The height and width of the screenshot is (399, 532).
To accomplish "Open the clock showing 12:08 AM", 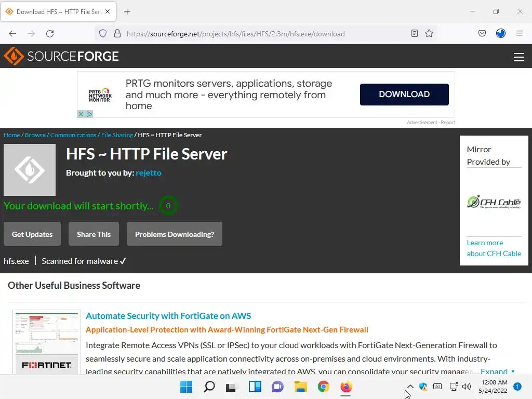I will 493,387.
